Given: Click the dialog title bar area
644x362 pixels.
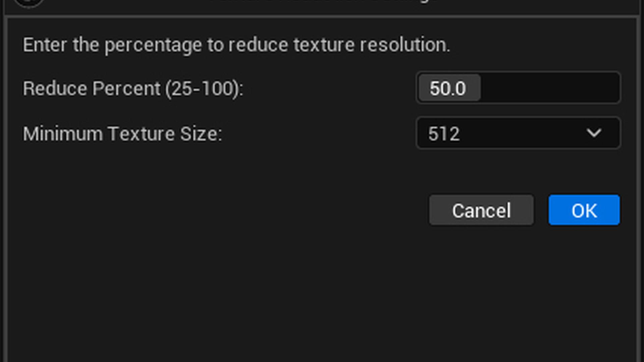Looking at the screenshot, I should (322, 3).
